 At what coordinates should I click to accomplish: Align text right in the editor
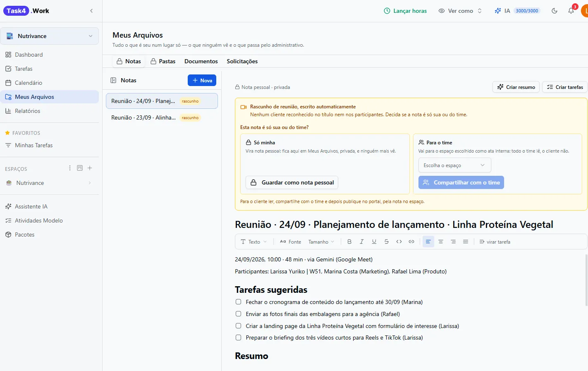pos(453,242)
